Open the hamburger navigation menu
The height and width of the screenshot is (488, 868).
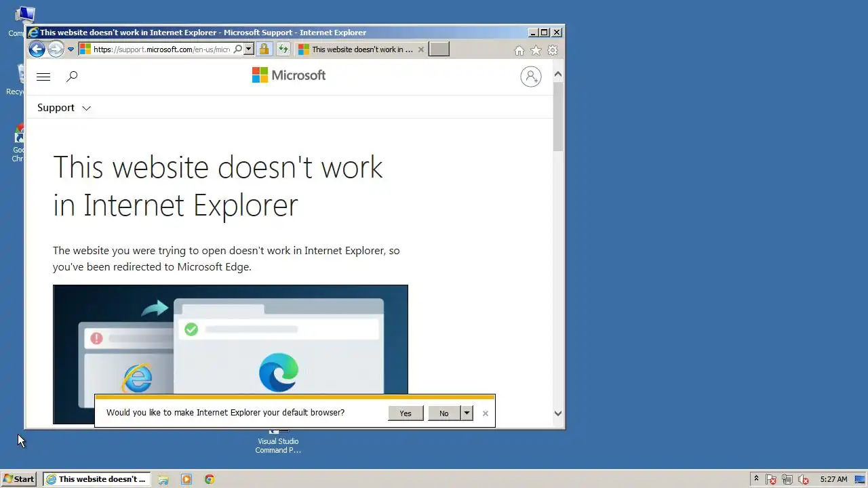(x=43, y=77)
